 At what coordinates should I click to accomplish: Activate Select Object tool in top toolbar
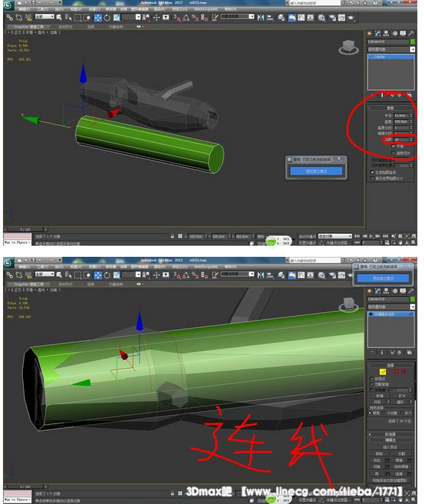[x=59, y=17]
